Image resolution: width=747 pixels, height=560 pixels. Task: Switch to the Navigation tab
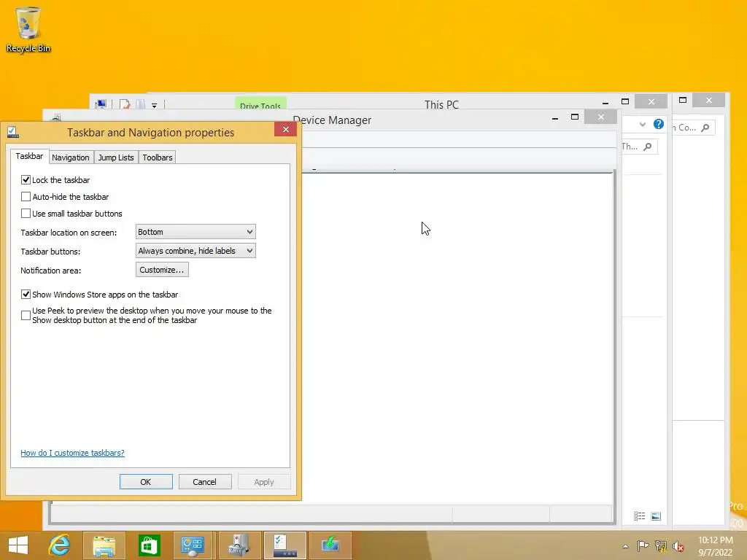point(71,157)
